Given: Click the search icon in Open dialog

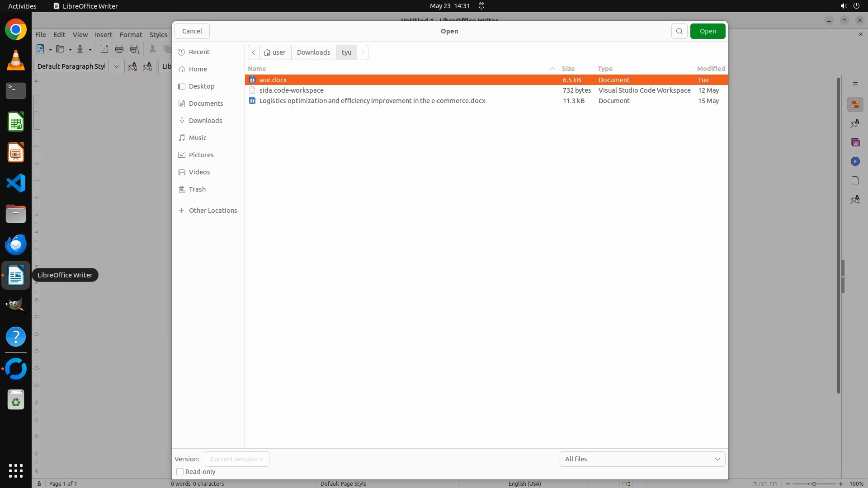Looking at the screenshot, I should [679, 31].
